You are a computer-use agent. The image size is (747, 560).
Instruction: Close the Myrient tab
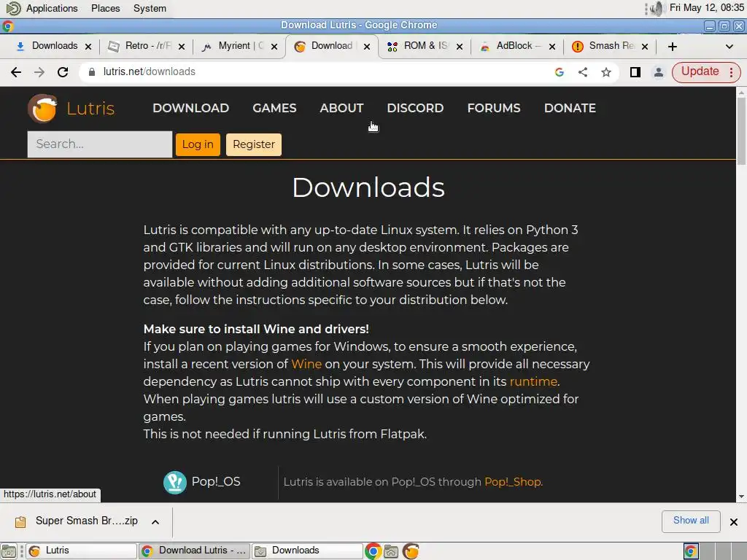tap(274, 47)
